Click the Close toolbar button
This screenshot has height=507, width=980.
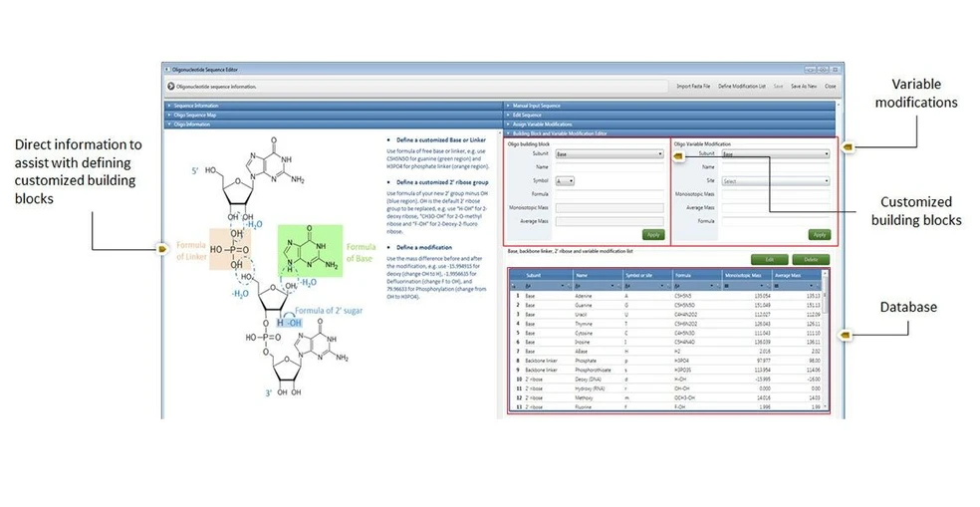click(x=830, y=87)
